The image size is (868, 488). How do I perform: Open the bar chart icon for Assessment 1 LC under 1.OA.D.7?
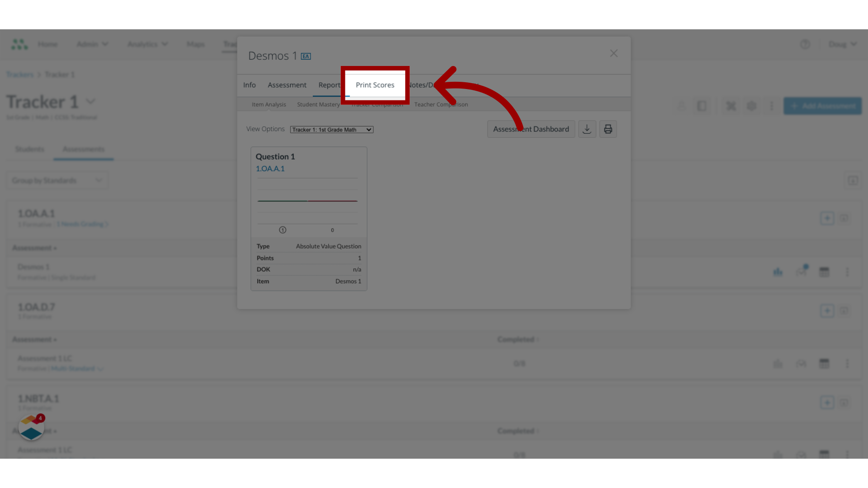click(x=778, y=363)
